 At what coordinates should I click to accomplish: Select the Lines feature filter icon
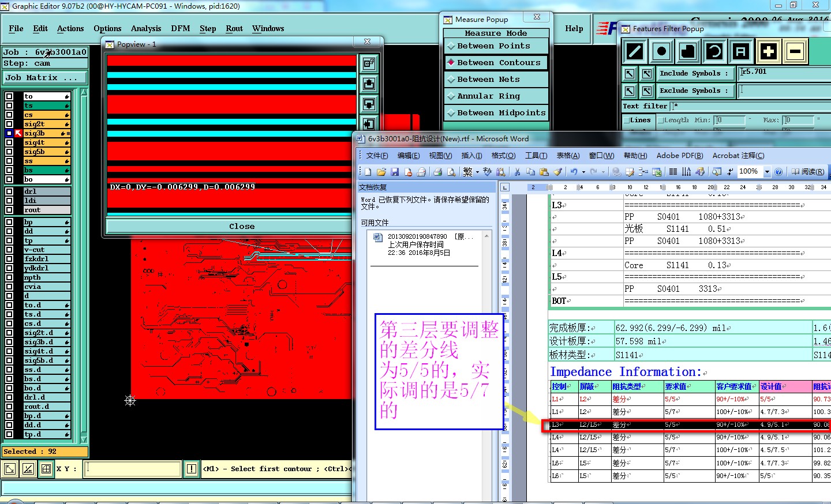pos(635,51)
